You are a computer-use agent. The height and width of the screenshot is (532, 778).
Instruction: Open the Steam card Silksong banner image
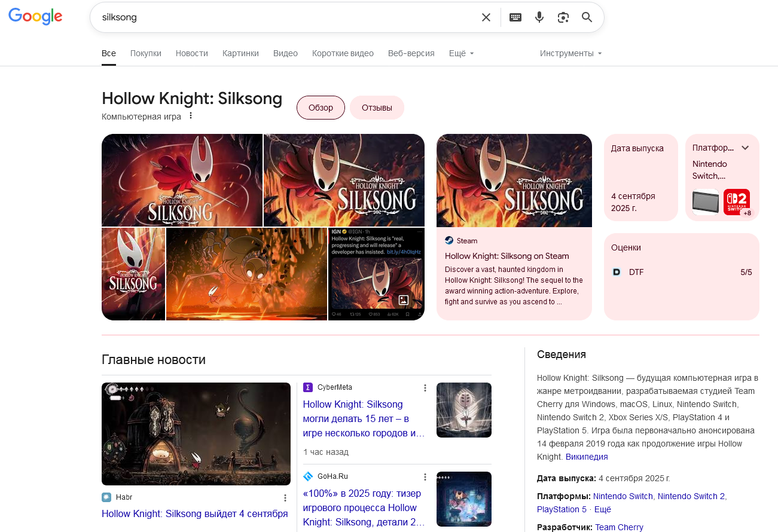click(514, 181)
